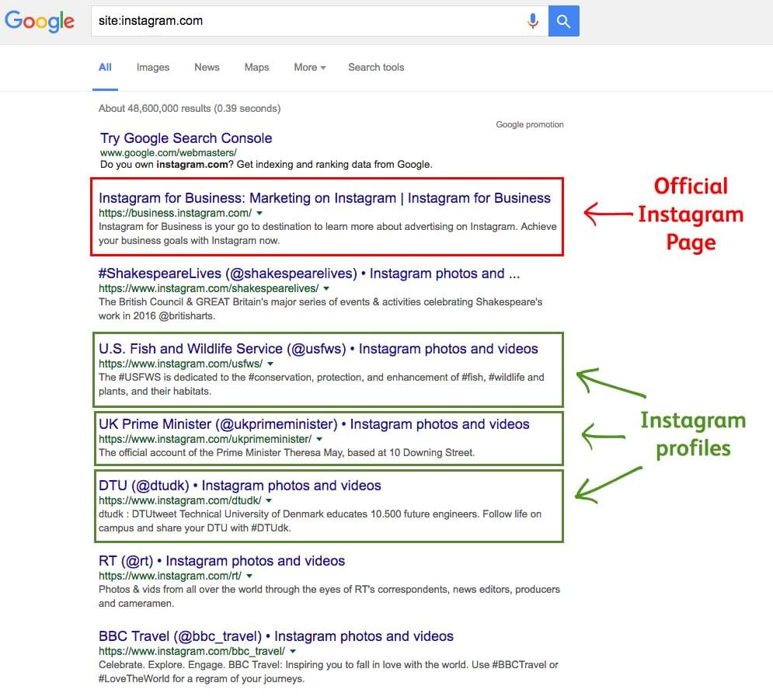The height and width of the screenshot is (700, 773).
Task: Click snippet starting 'The #USFWS is dedicated'
Action: pyautogui.click(x=322, y=384)
